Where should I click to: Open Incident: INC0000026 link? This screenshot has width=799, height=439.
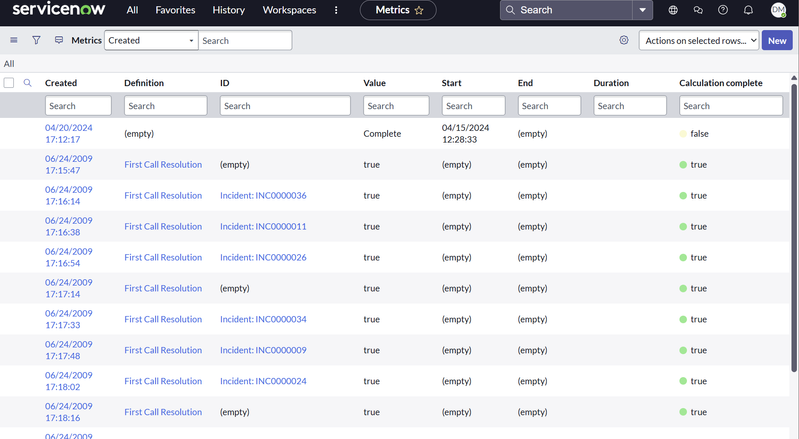pyautogui.click(x=263, y=258)
